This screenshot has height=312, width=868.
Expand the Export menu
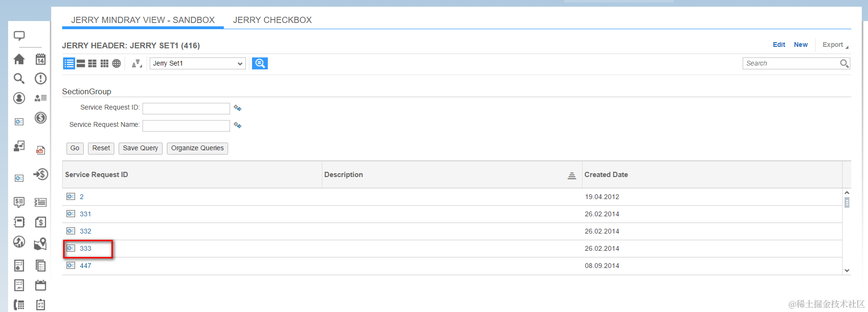coord(835,45)
